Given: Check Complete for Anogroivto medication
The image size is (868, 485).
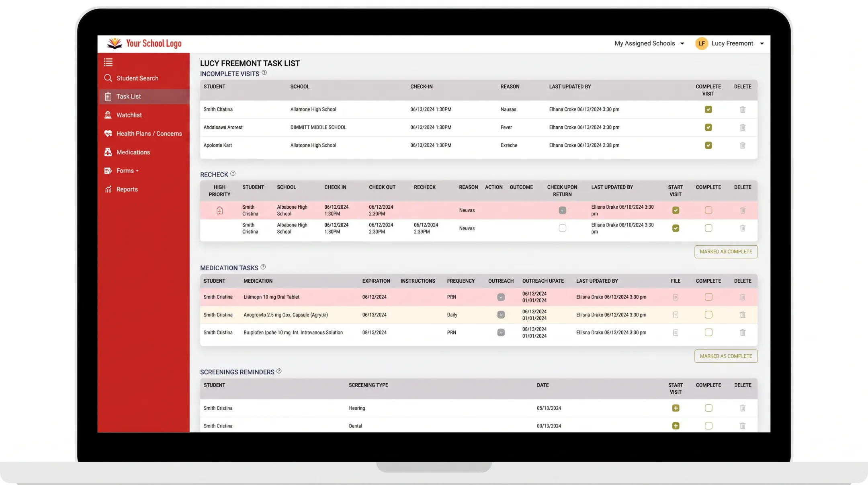Looking at the screenshot, I should pyautogui.click(x=708, y=315).
